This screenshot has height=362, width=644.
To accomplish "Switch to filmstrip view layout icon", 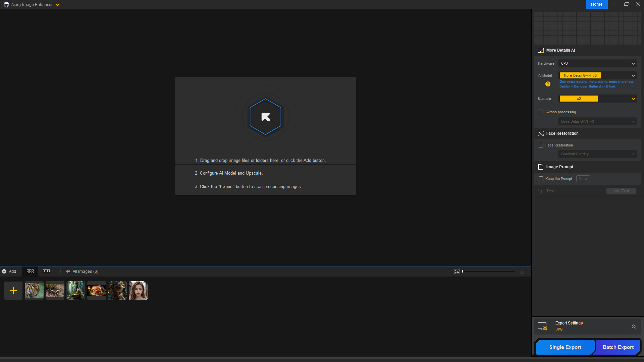I will pyautogui.click(x=46, y=271).
